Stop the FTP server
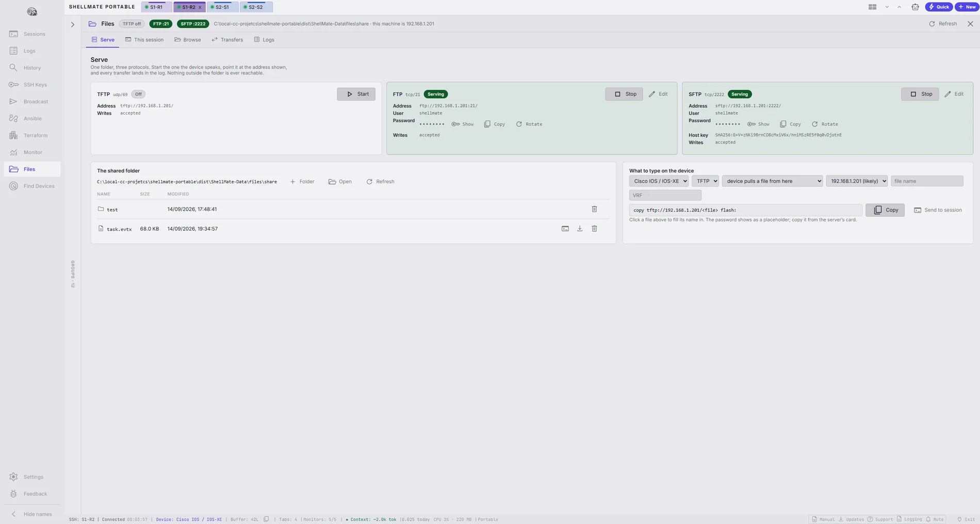The height and width of the screenshot is (524, 980). pos(624,94)
